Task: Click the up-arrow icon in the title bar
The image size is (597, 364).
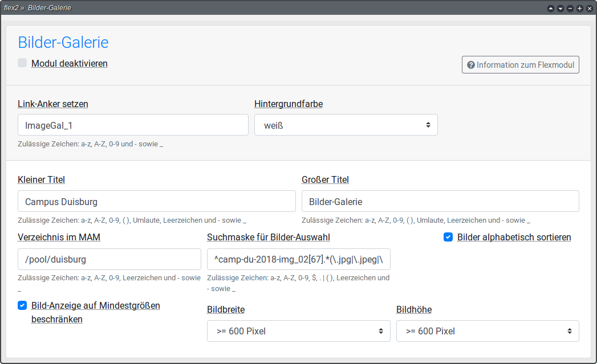Action: 551,8
